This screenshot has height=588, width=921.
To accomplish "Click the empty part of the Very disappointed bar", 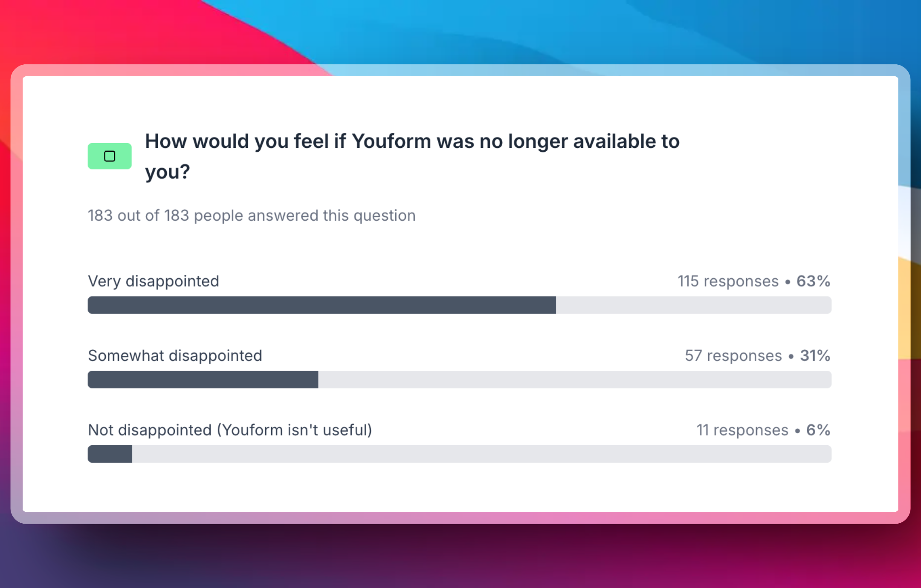I will click(x=693, y=305).
